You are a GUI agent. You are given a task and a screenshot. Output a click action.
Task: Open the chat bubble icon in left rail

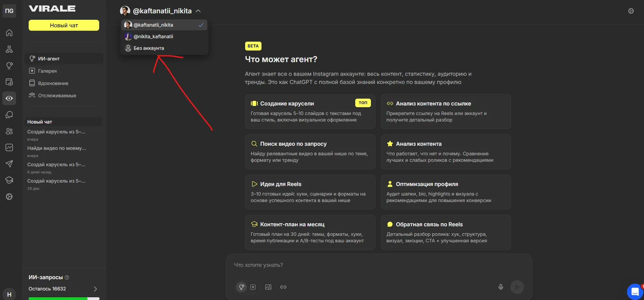9,115
